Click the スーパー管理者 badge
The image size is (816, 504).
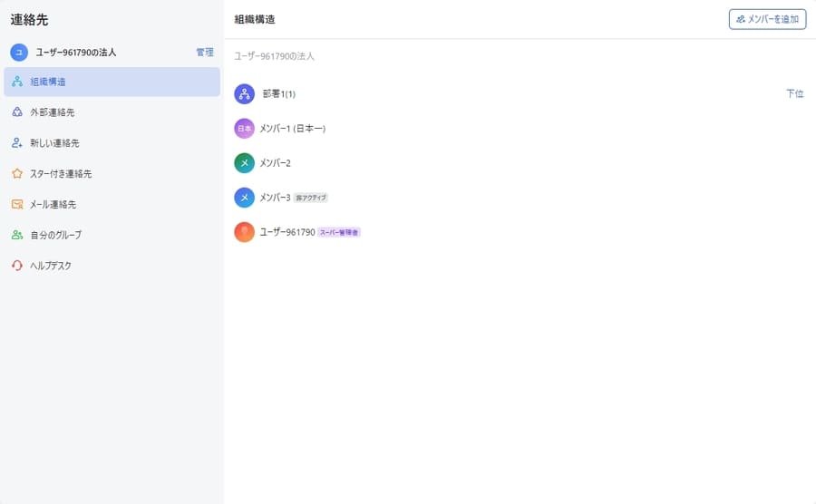pyautogui.click(x=339, y=232)
